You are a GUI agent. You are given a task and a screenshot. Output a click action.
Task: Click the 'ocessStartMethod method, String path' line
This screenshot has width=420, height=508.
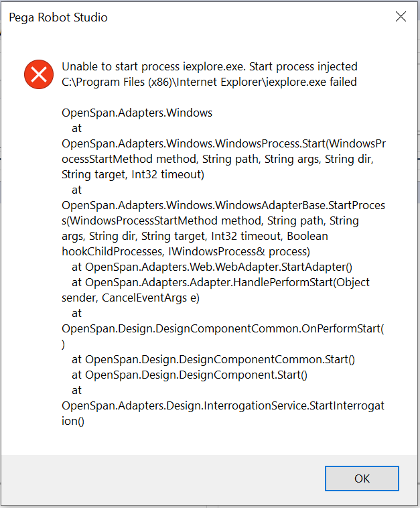click(218, 159)
